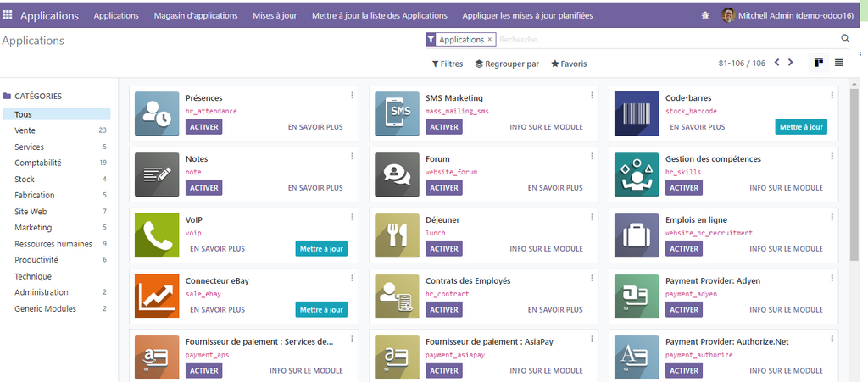Click Mettre à jour for Connecteur eBay
Viewport: 868px width, 382px height.
(x=321, y=309)
